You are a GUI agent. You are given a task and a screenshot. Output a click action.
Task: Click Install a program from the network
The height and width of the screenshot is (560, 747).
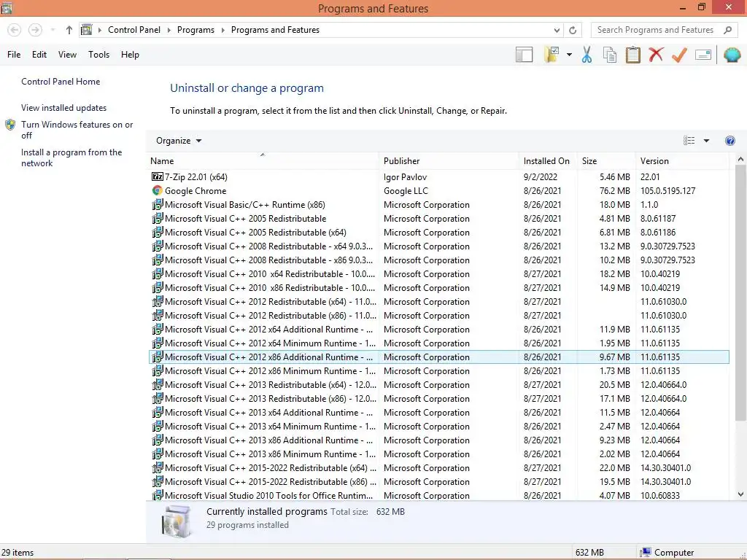[x=71, y=157]
